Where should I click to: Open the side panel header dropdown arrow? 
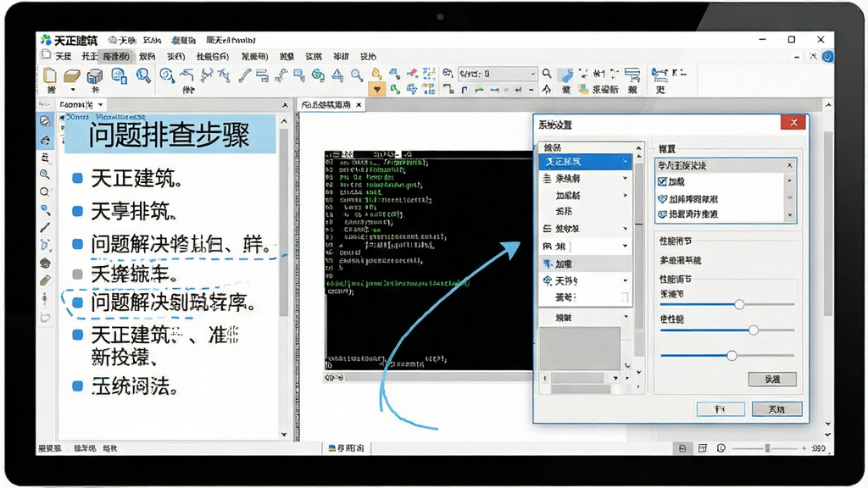coord(100,104)
